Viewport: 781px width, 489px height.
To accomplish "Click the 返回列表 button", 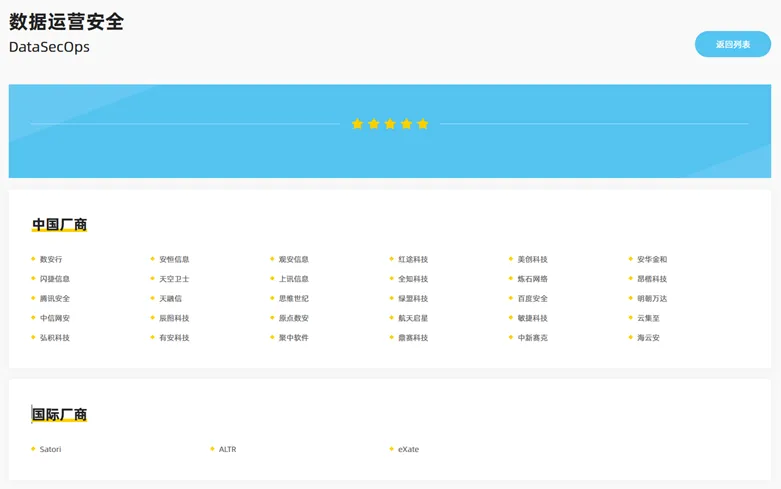I will coord(732,44).
